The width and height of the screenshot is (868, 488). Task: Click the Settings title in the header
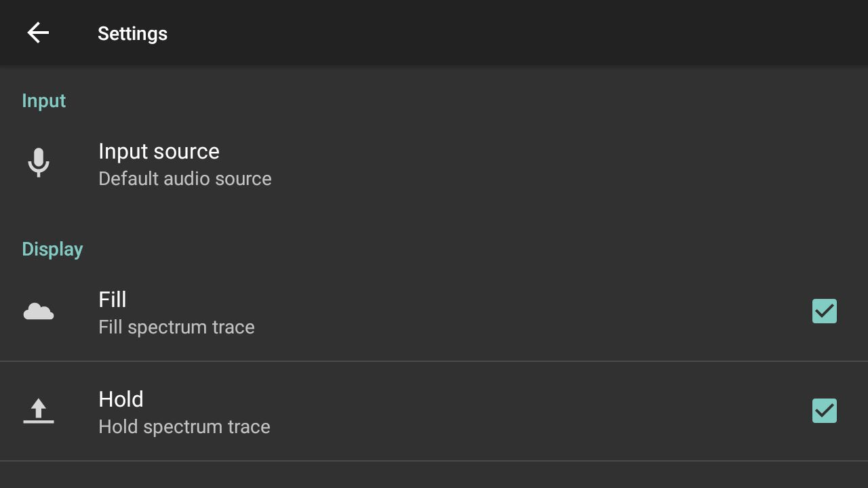(132, 33)
